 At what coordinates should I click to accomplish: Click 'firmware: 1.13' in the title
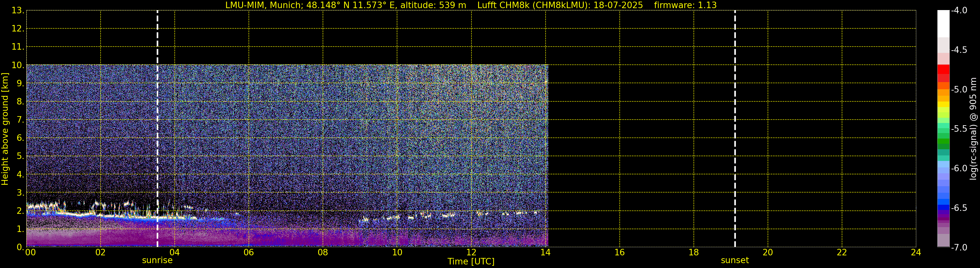point(685,5)
